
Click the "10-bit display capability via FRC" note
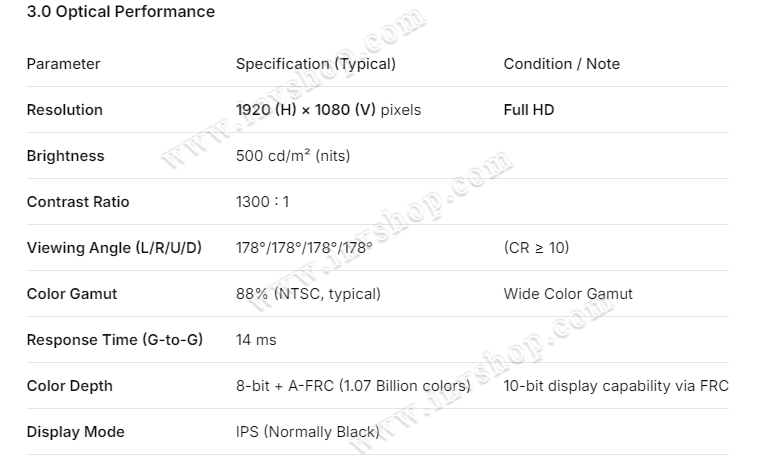coord(616,386)
